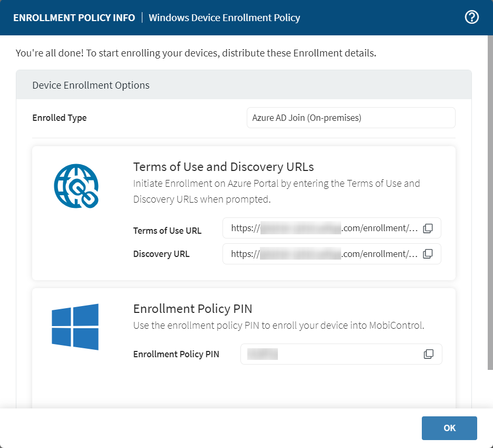Click the globe and chain-link icon
The image size is (493, 448).
76,186
